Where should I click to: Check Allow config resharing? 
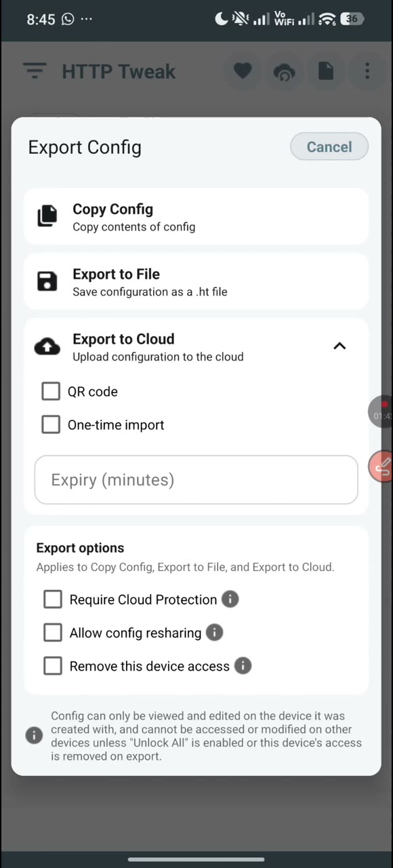tap(53, 633)
